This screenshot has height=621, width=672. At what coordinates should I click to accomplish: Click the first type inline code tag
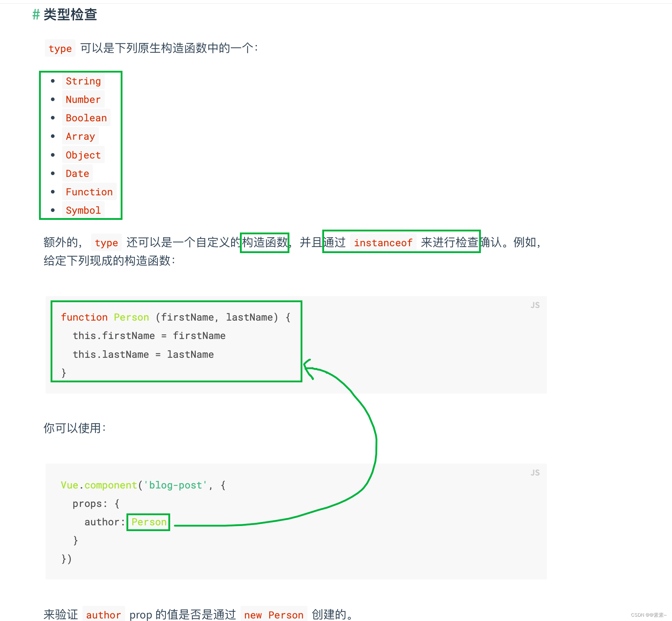point(60,48)
